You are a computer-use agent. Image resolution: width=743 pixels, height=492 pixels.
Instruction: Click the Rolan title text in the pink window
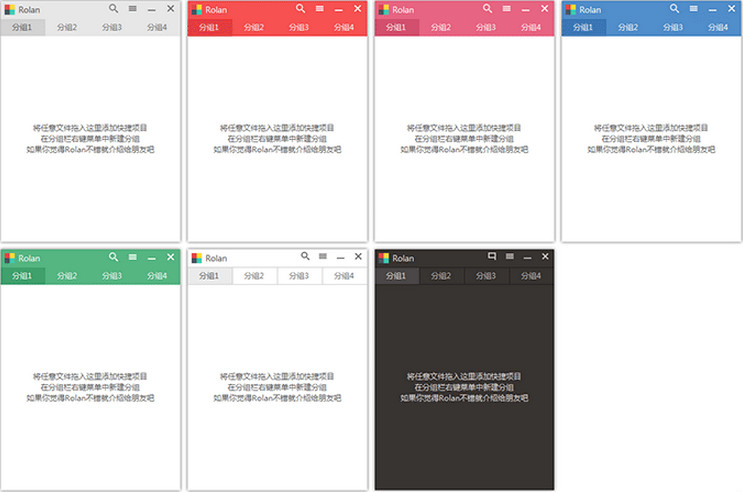[403, 10]
